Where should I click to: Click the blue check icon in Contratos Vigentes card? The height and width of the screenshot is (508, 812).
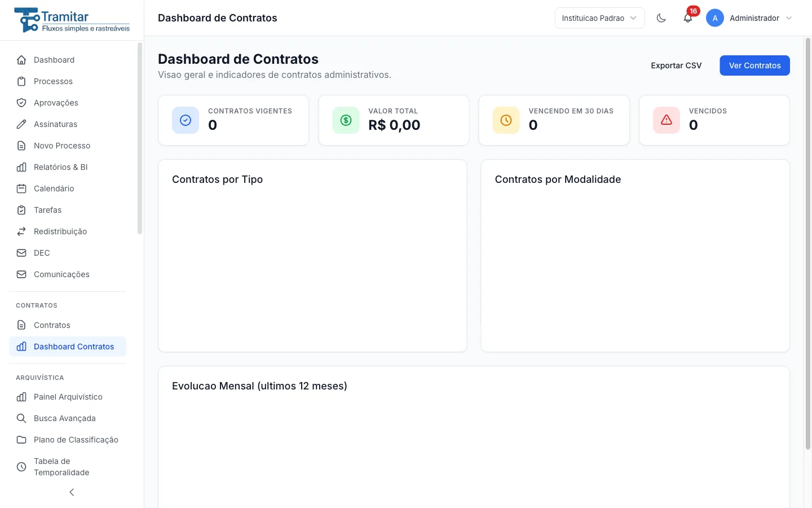186,120
